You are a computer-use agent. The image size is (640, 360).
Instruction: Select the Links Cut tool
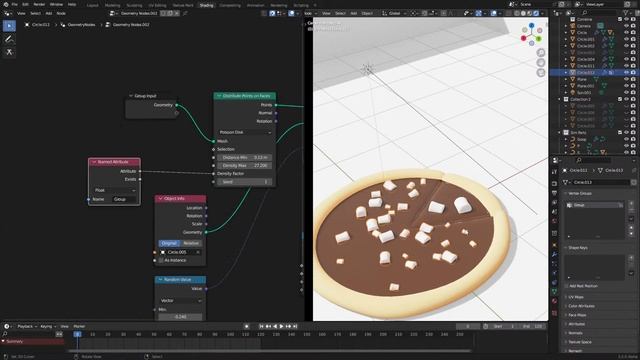tap(9, 52)
